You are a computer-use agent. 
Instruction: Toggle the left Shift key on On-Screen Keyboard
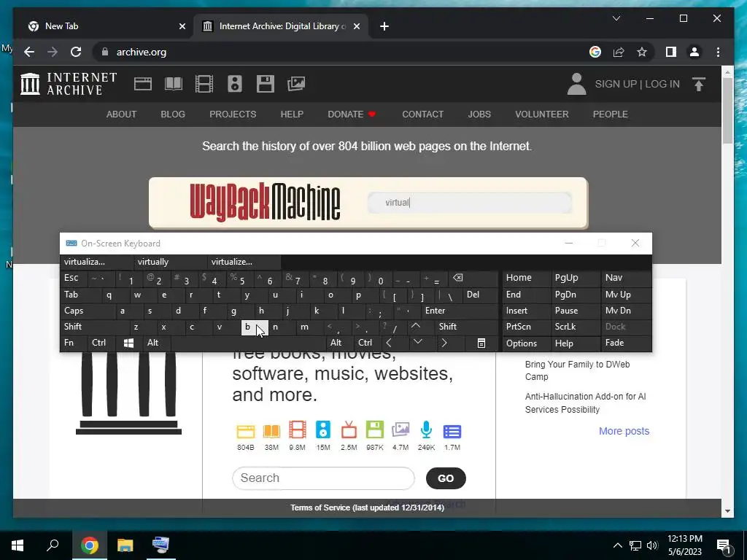coord(94,327)
